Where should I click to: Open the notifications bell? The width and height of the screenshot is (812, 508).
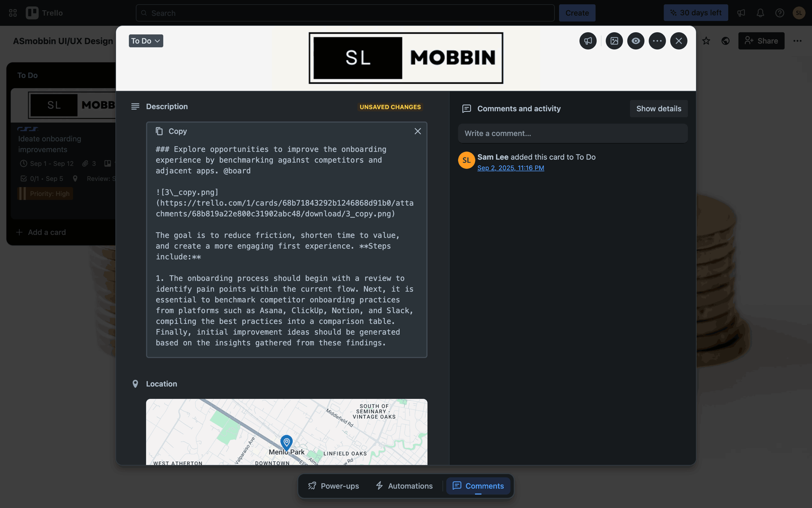point(760,13)
